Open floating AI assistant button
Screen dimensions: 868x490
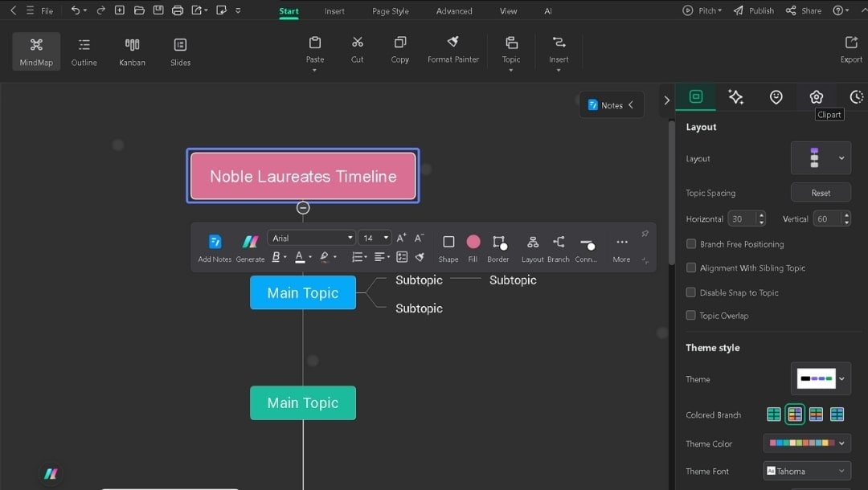pos(51,473)
